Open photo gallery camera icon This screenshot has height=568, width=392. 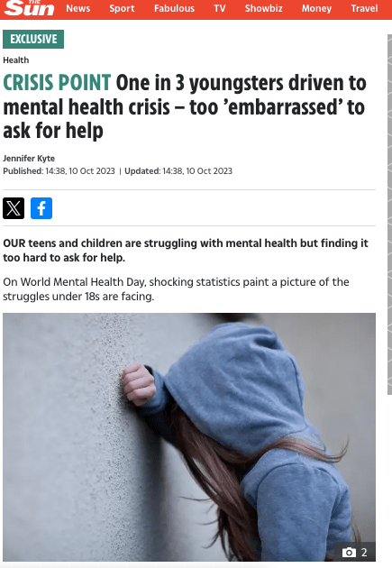click(349, 553)
